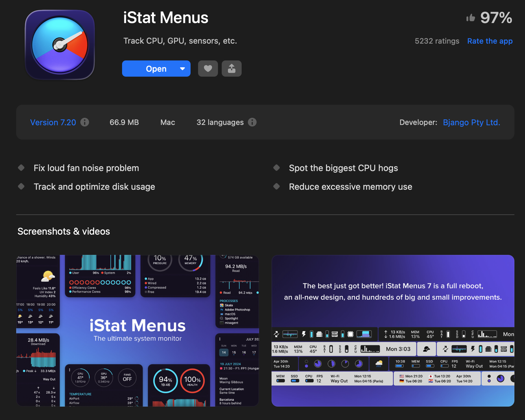Show version info via info icon

click(85, 122)
